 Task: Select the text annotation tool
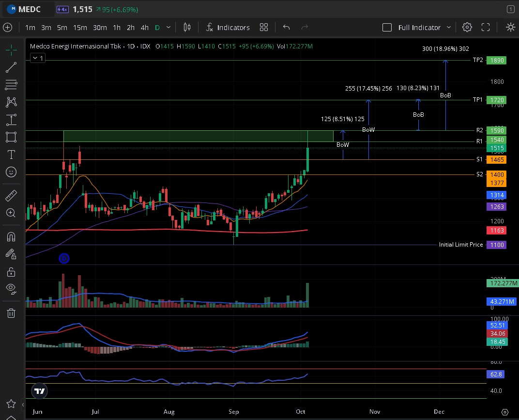tap(11, 155)
